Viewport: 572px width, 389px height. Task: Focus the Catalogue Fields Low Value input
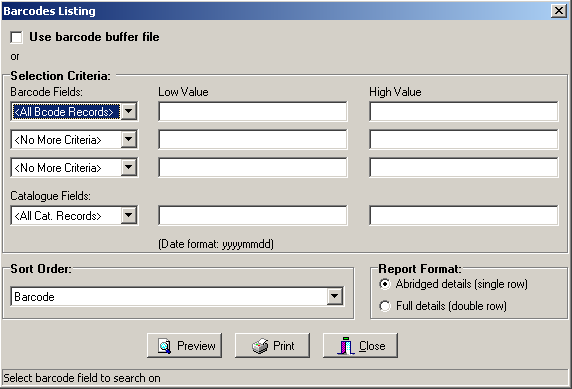(253, 216)
